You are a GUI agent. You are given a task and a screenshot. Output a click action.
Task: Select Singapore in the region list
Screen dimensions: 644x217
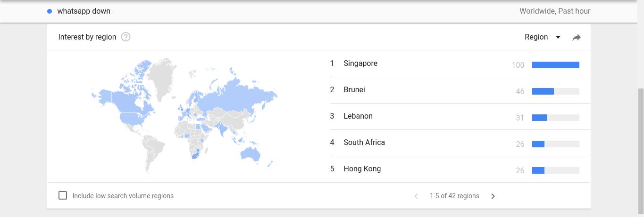[x=460, y=64]
